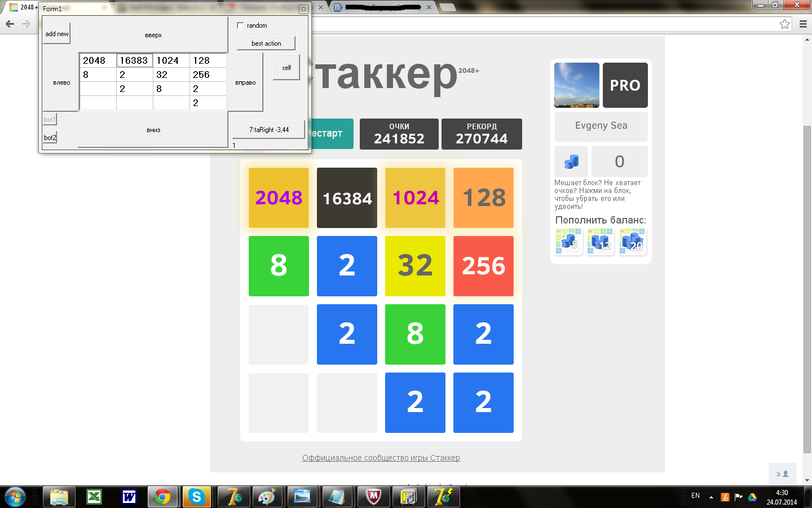Viewport: 812px width, 508px height.
Task: Click the ОЧКИ score box
Action: pyautogui.click(x=399, y=134)
